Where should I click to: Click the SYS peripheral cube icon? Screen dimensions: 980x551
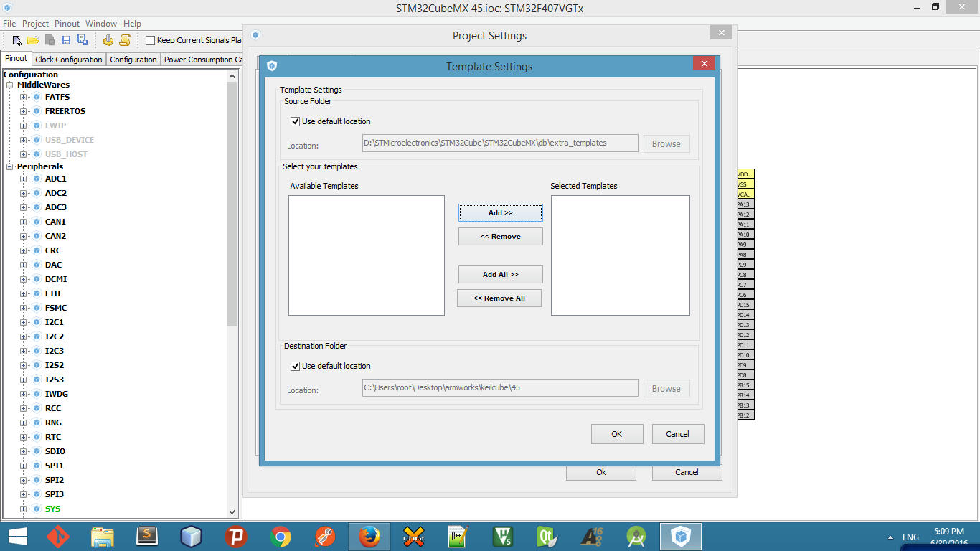coord(37,509)
